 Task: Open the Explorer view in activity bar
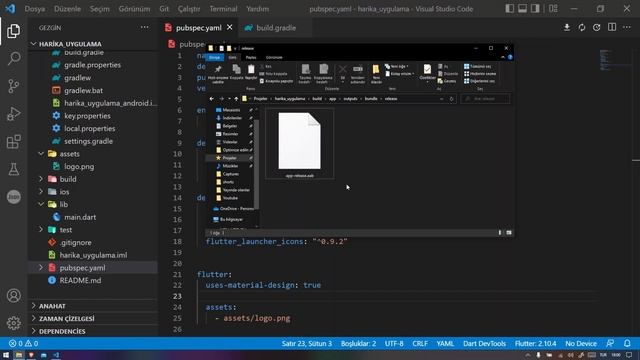13,31
